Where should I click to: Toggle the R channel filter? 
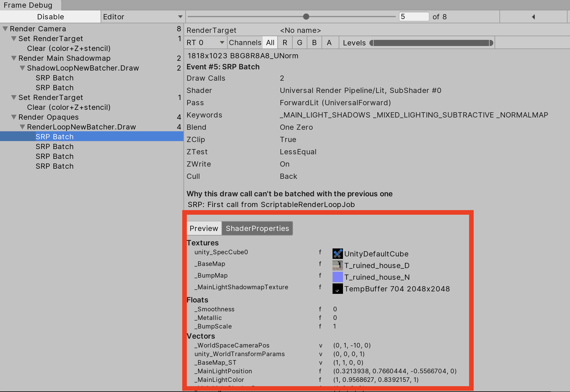pos(285,43)
